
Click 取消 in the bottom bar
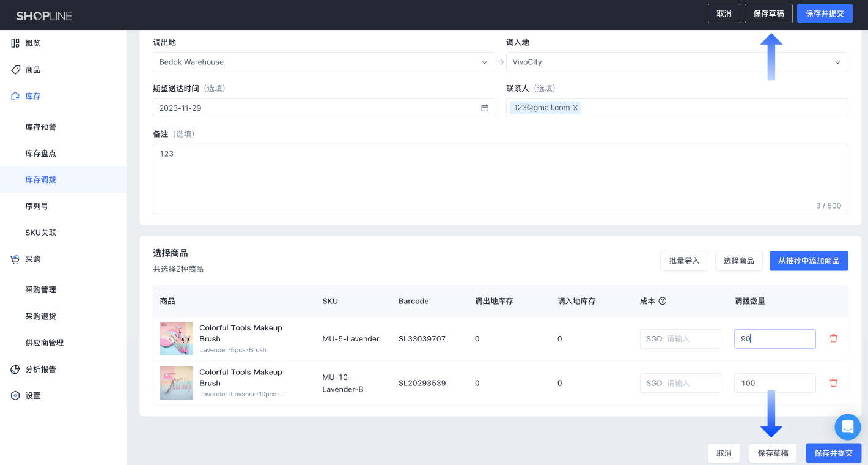pyautogui.click(x=724, y=453)
